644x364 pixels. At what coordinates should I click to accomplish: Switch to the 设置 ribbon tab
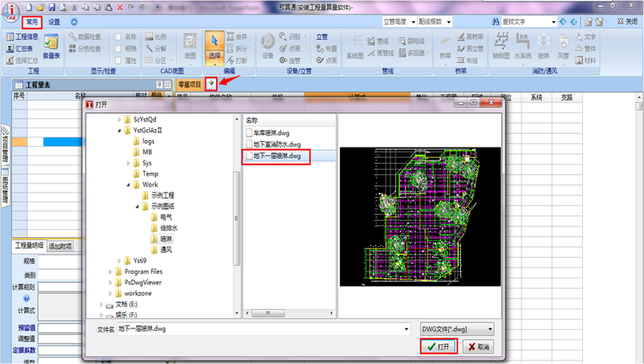click(x=54, y=22)
